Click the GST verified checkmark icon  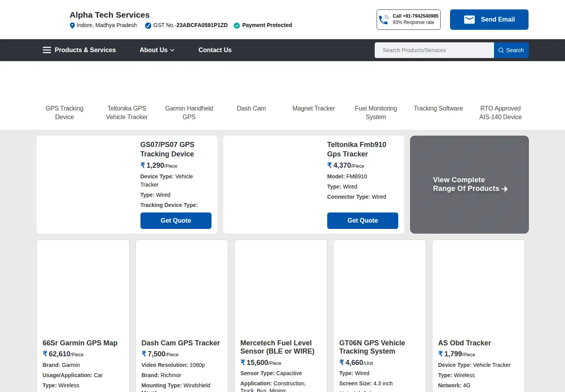148,25
